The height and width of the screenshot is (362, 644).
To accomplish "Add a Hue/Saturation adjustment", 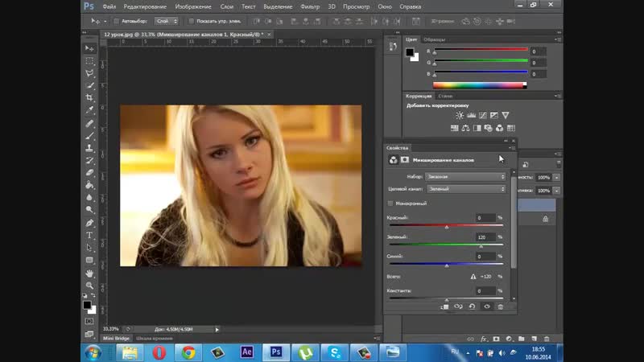I will coord(454,128).
